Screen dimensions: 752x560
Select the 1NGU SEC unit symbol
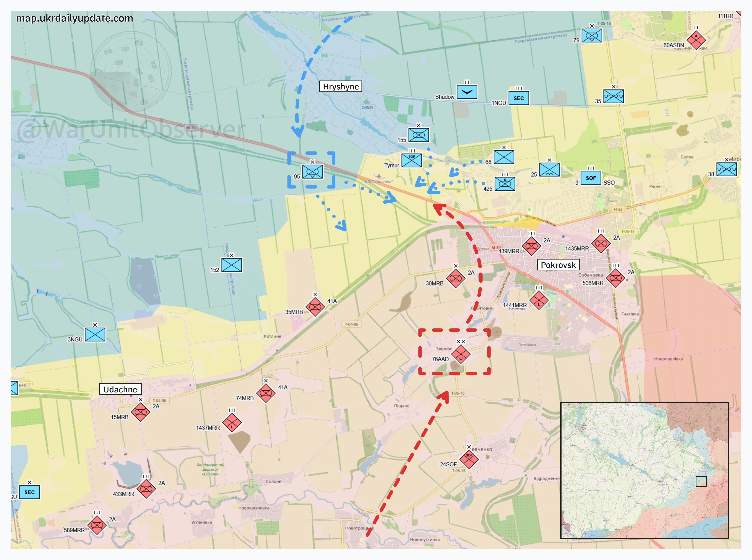(518, 98)
